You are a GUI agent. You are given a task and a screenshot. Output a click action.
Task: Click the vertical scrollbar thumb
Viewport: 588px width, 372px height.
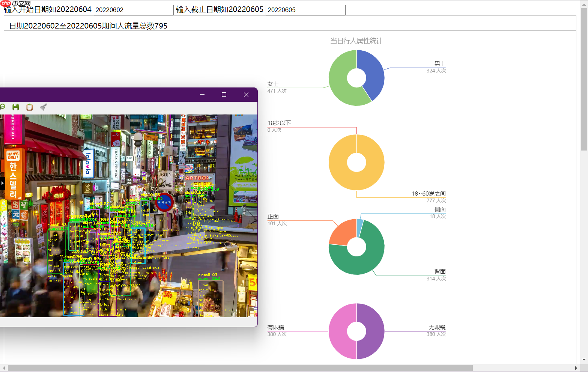click(584, 79)
